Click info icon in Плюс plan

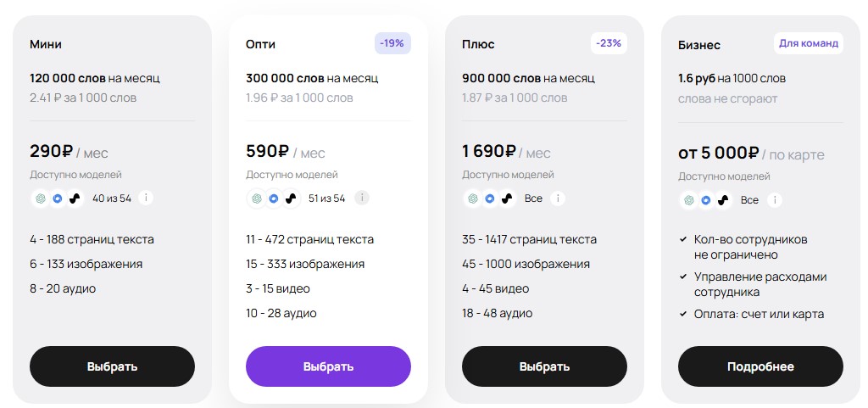[558, 198]
